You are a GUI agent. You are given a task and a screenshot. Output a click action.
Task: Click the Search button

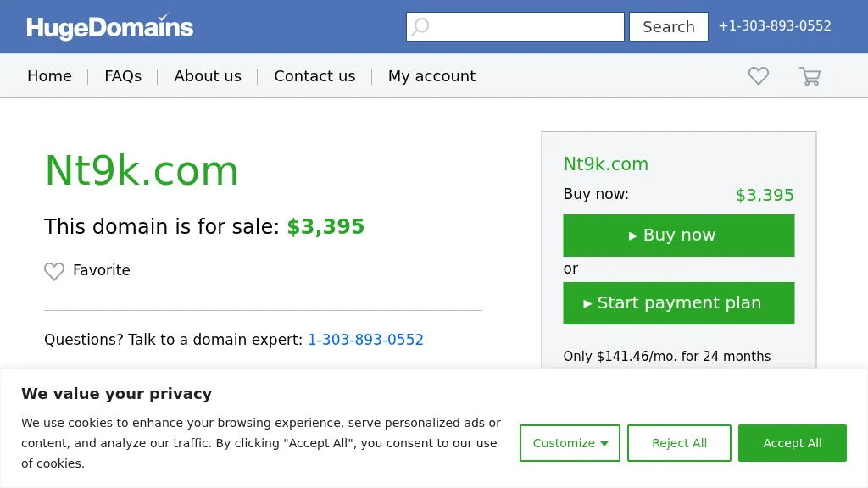pyautogui.click(x=669, y=26)
